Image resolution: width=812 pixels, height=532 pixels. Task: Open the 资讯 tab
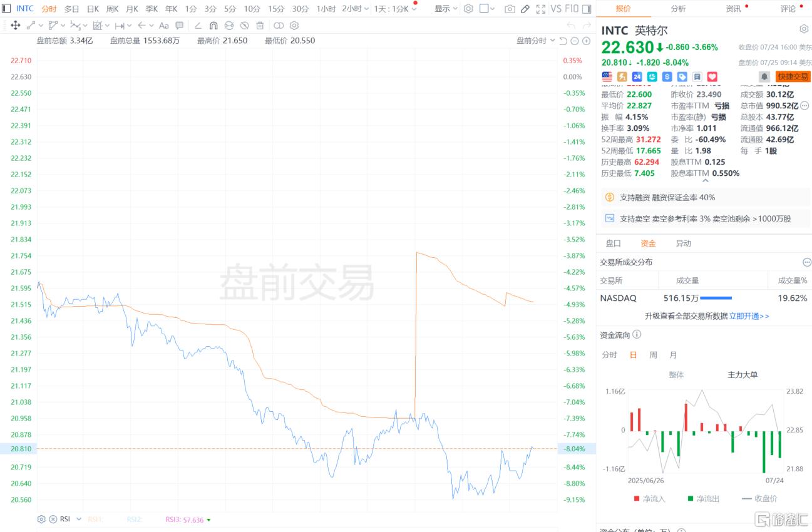click(733, 9)
